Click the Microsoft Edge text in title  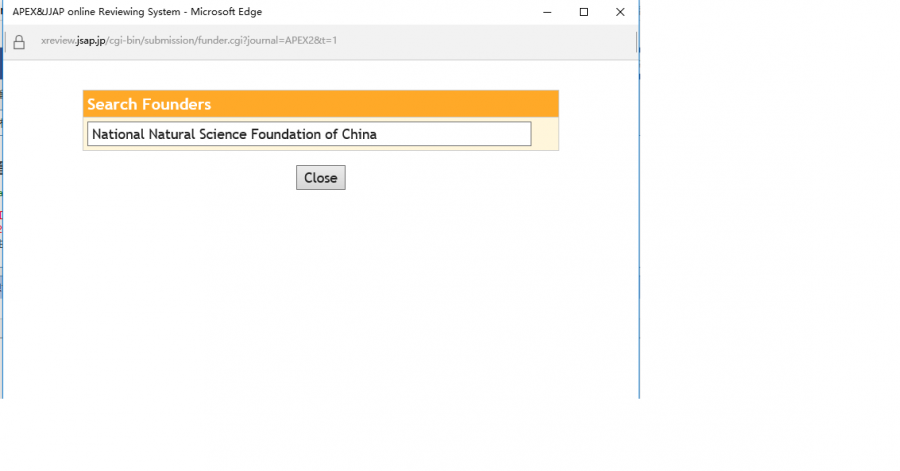click(227, 12)
